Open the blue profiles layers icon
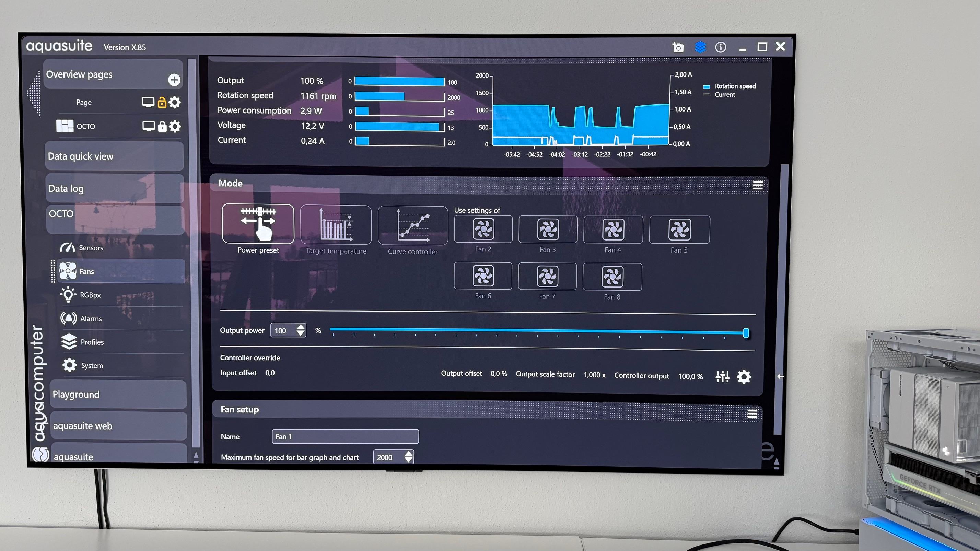The height and width of the screenshot is (551, 980). point(700,47)
